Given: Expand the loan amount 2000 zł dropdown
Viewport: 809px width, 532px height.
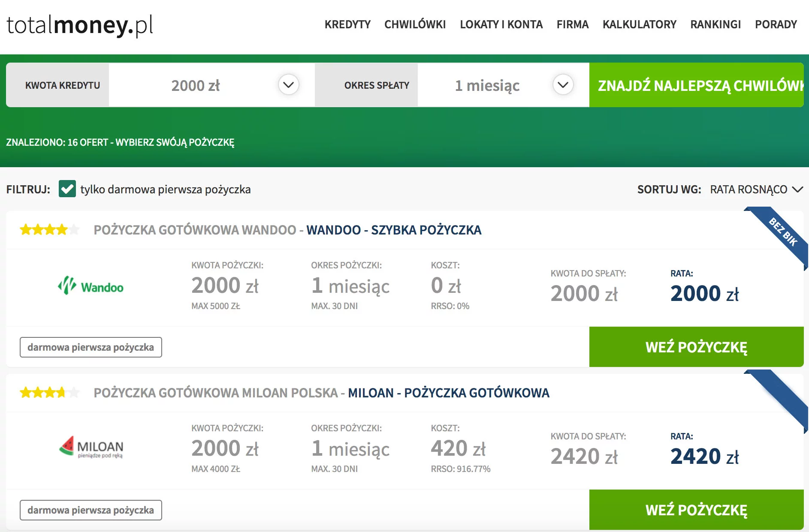Looking at the screenshot, I should point(288,85).
